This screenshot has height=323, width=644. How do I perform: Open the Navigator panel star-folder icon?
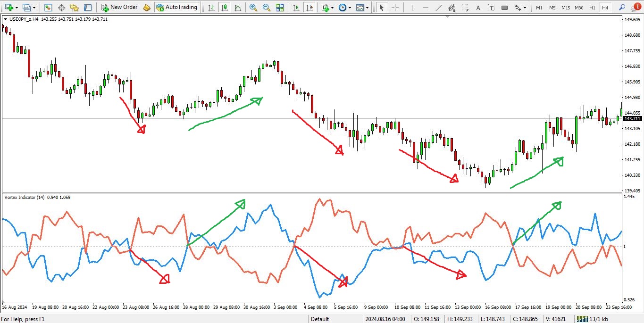74,8
